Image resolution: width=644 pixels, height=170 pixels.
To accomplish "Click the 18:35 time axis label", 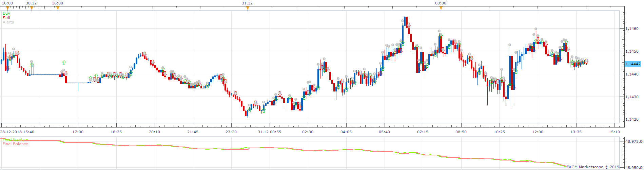I will (116, 132).
